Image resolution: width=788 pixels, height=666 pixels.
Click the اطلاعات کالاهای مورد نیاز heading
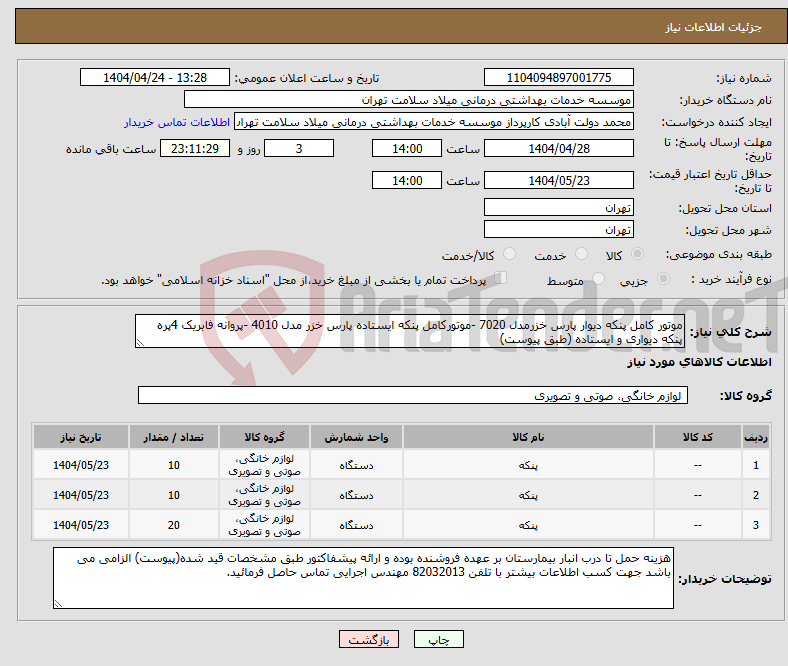point(699,362)
